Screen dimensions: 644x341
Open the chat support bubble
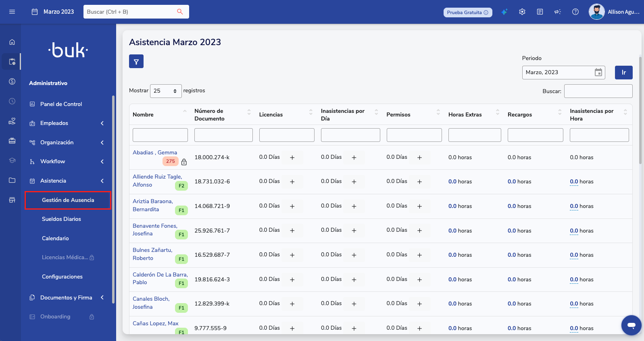[x=631, y=325]
